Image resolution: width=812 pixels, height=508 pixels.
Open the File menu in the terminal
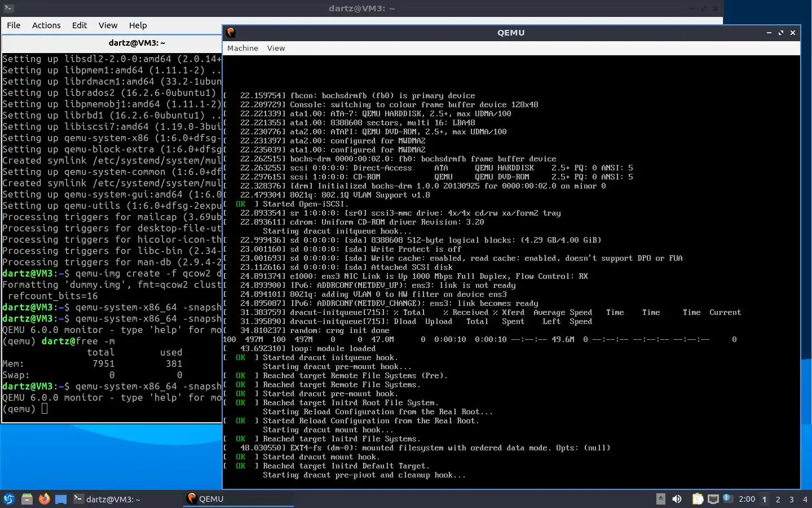[14, 25]
